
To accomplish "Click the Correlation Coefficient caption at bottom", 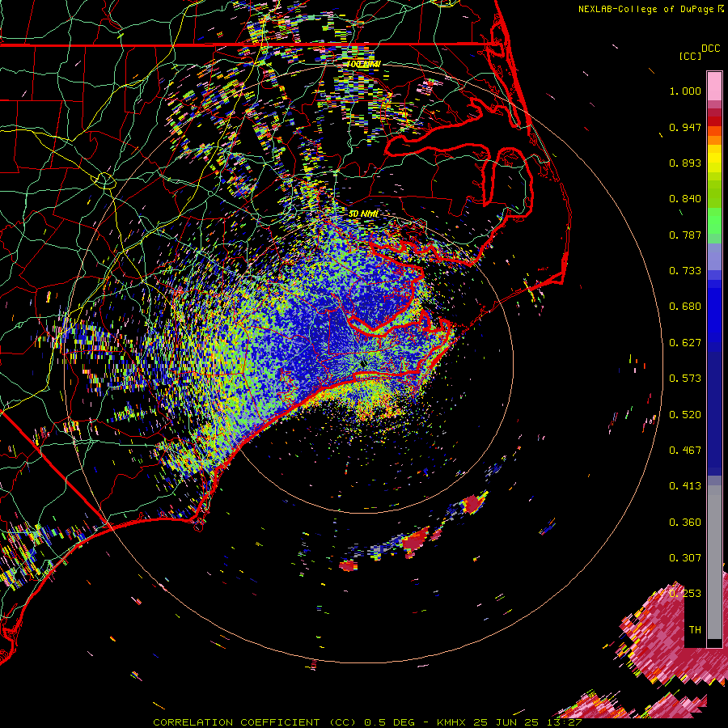I will [367, 722].
